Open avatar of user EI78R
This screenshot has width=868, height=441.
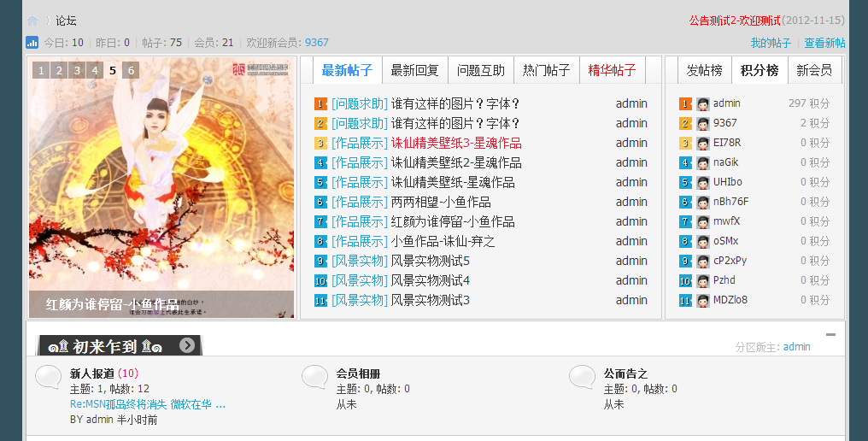703,143
